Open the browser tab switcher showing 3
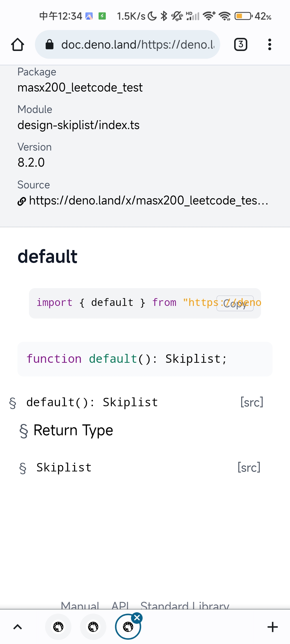This screenshot has height=644, width=290. tap(240, 44)
